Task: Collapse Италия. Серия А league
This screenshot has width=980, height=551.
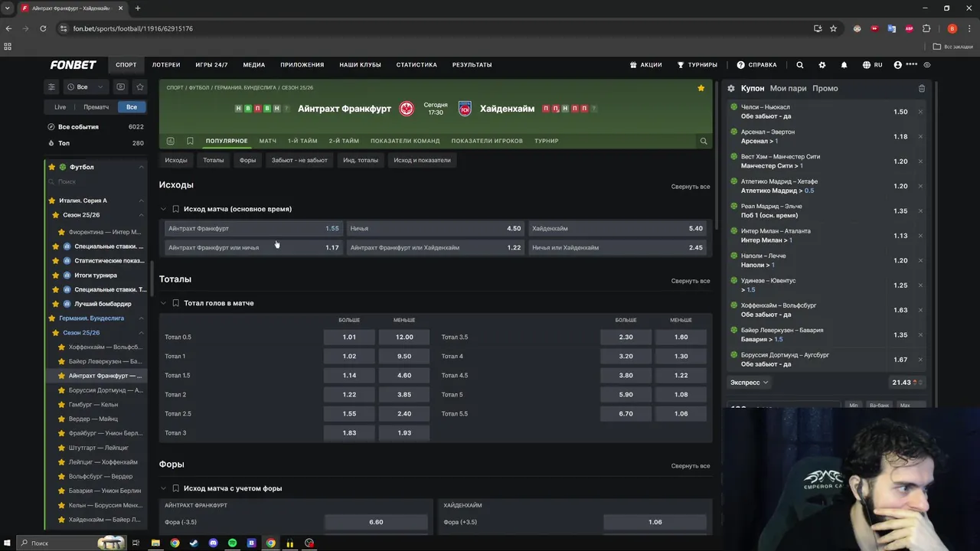Action: (141, 201)
